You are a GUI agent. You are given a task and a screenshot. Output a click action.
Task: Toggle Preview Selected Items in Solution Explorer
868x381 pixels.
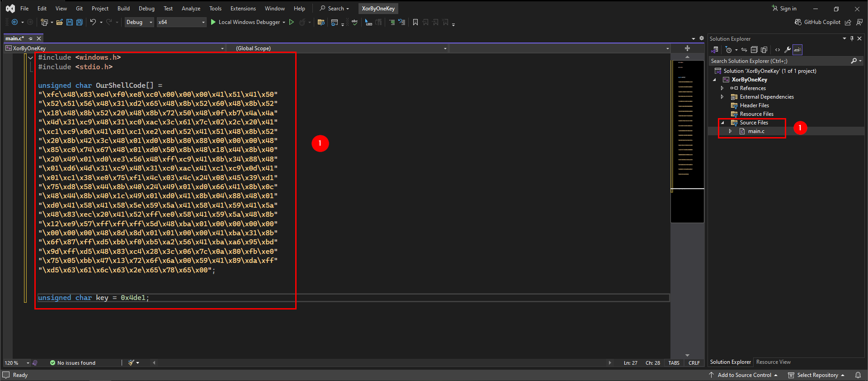pyautogui.click(x=797, y=50)
